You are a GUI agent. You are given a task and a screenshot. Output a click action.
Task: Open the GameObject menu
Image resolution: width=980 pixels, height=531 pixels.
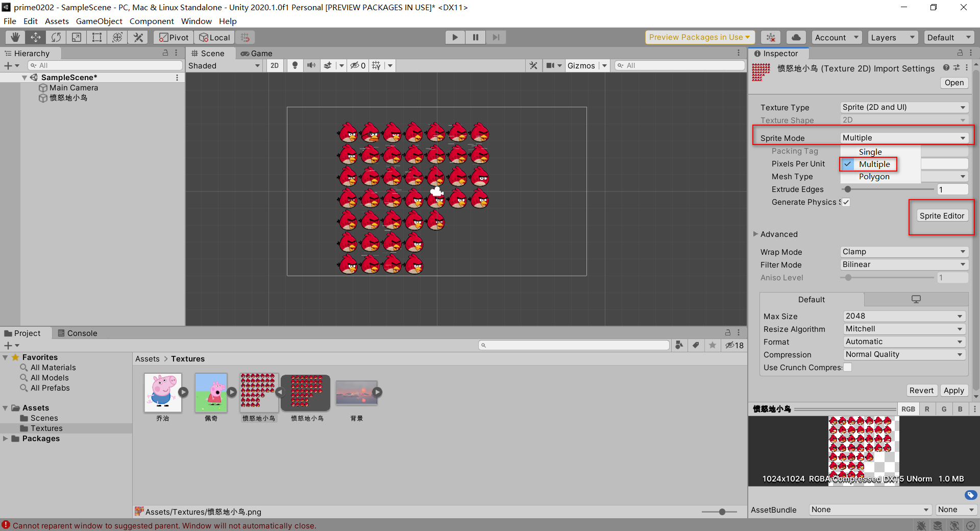(99, 21)
